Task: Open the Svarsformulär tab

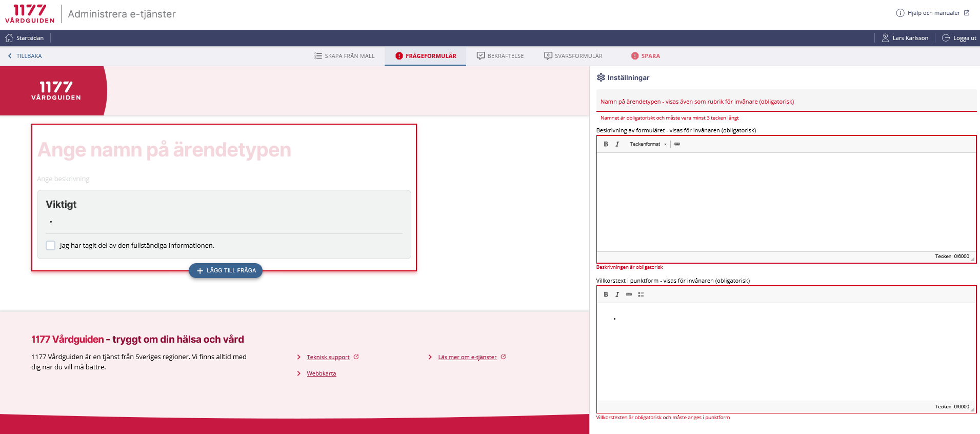Action: click(573, 56)
